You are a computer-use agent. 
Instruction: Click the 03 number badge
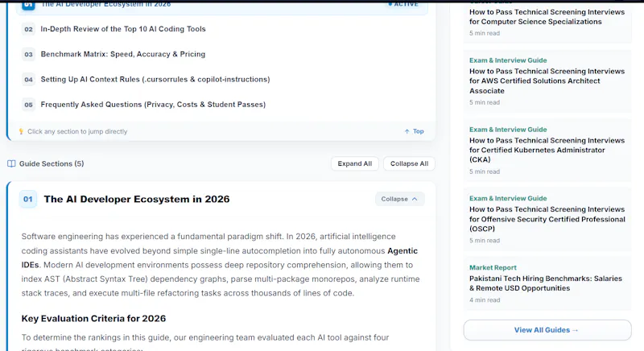tap(28, 54)
